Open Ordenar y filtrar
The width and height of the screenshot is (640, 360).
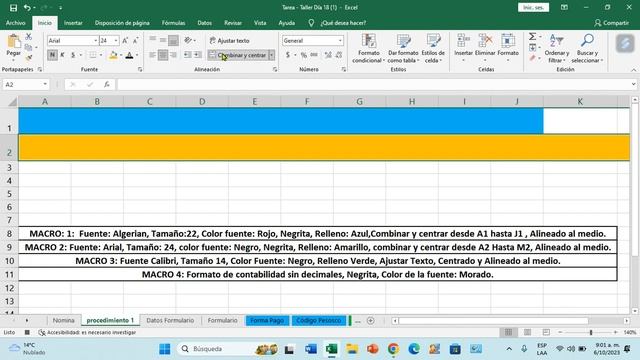tap(557, 49)
